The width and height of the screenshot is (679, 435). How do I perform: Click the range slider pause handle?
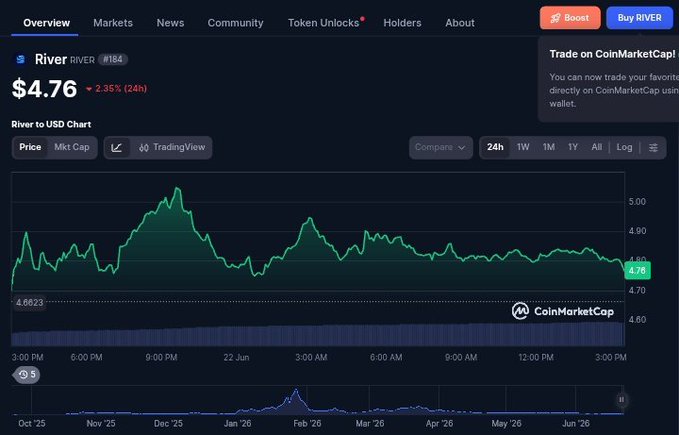(621, 400)
